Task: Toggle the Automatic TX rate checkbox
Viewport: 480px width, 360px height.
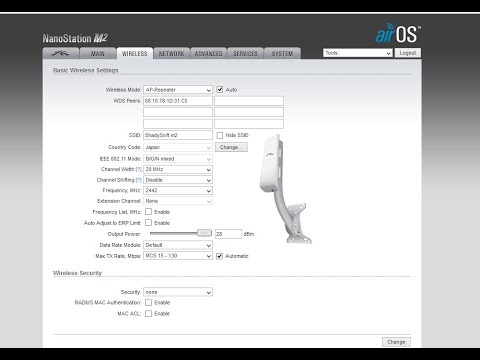Action: 220,256
